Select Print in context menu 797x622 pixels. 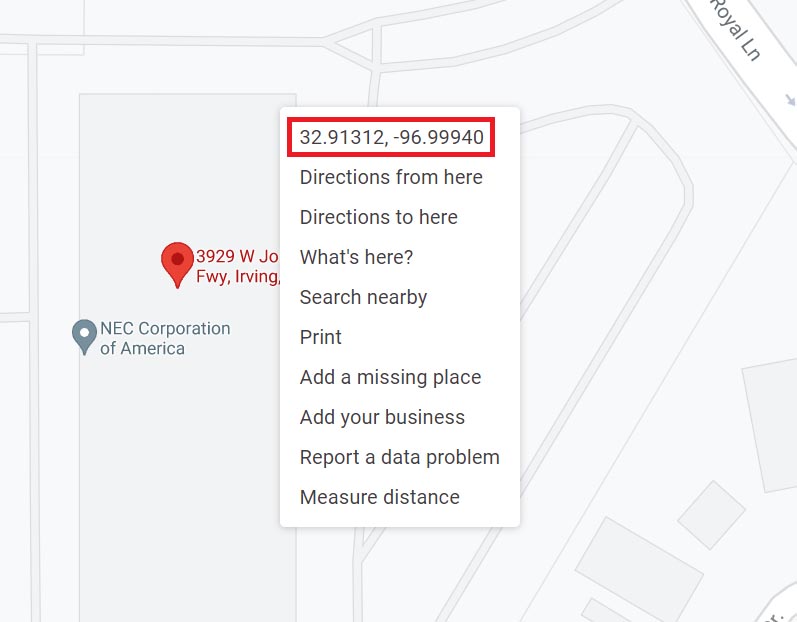coord(320,337)
